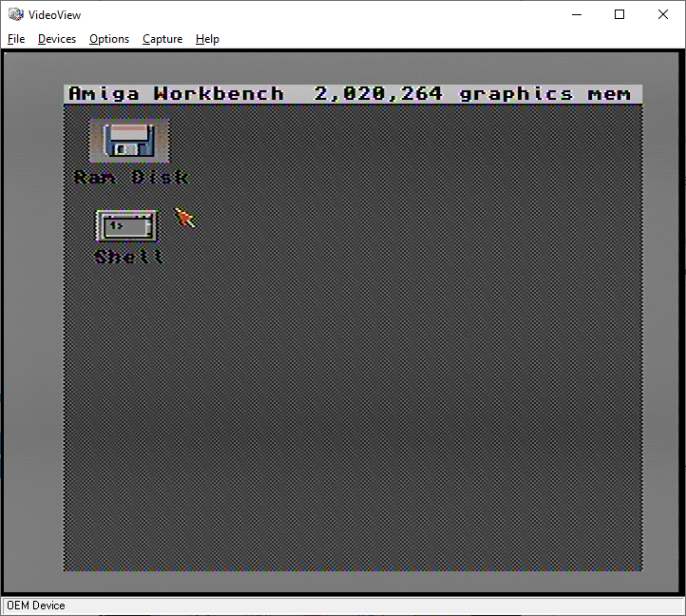Image resolution: width=686 pixels, height=616 pixels.
Task: Open the Capture menu
Action: [162, 39]
